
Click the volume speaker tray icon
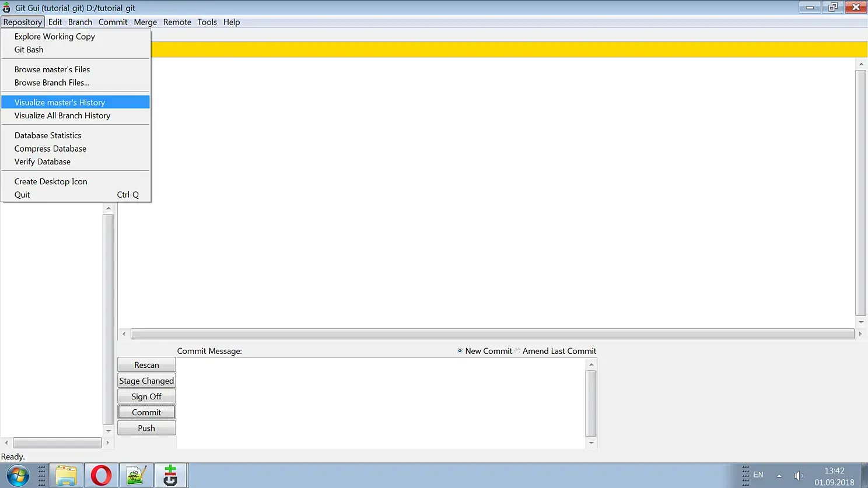[x=799, y=476]
